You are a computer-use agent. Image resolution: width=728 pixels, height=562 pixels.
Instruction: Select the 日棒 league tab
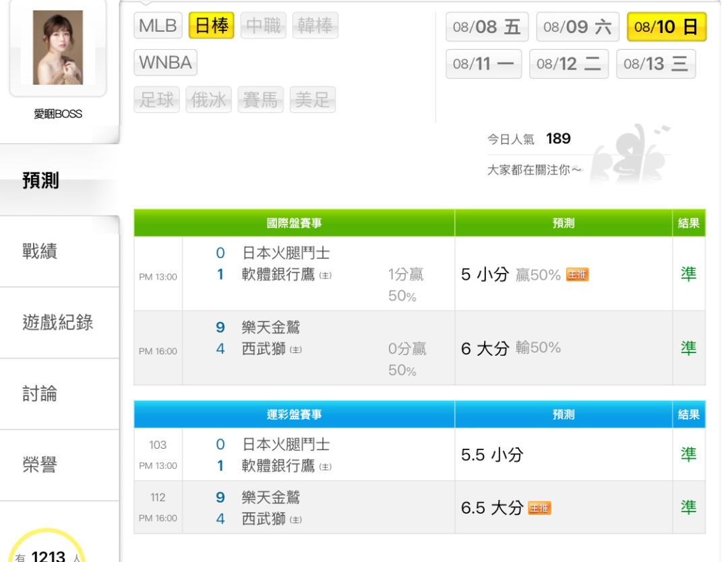(211, 25)
